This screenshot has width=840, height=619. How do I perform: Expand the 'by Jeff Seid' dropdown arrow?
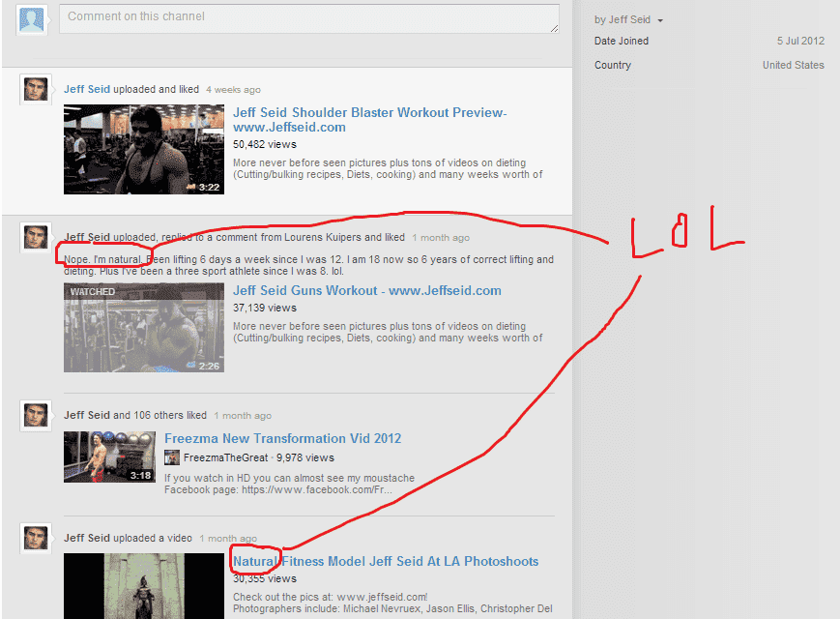[x=660, y=20]
